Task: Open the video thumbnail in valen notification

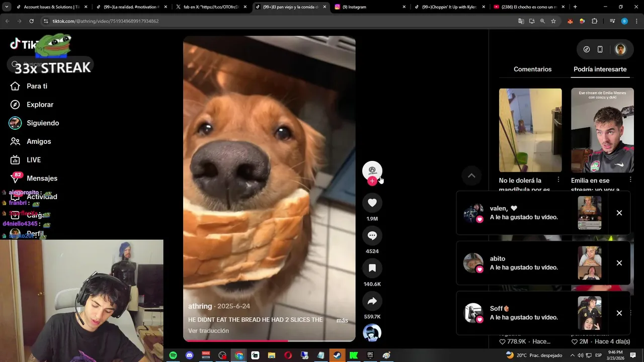Action: coord(590,213)
